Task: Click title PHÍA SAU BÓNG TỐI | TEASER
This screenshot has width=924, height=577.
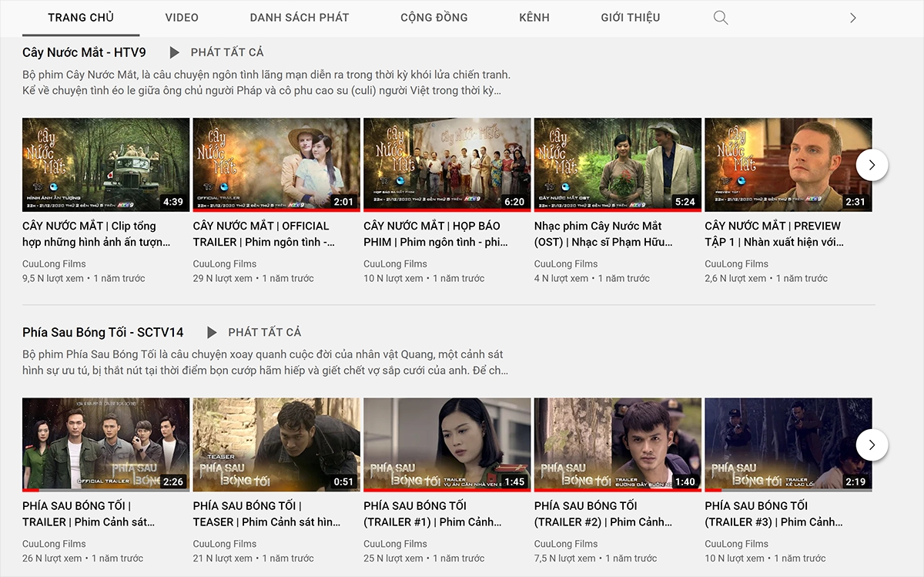Action: (267, 514)
